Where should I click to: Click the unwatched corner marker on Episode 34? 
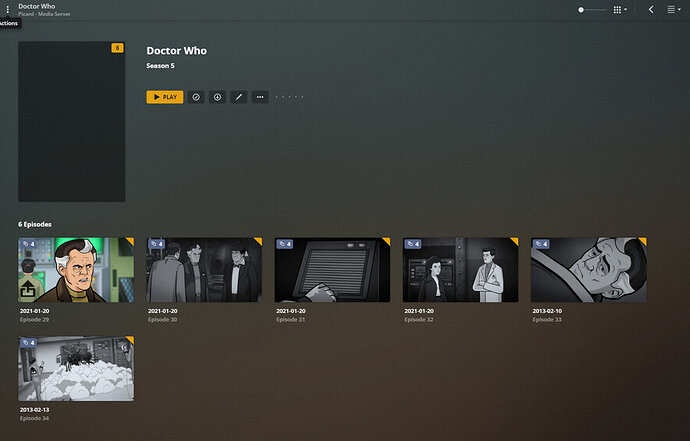click(x=131, y=340)
